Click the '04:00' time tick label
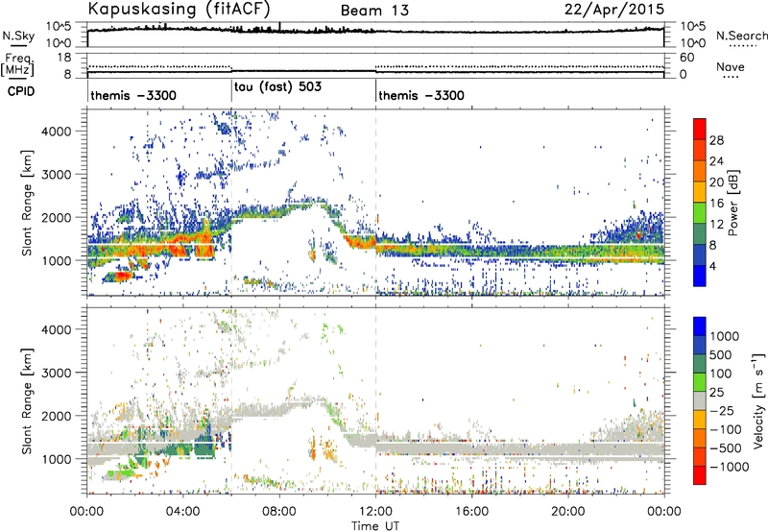 (x=183, y=512)
